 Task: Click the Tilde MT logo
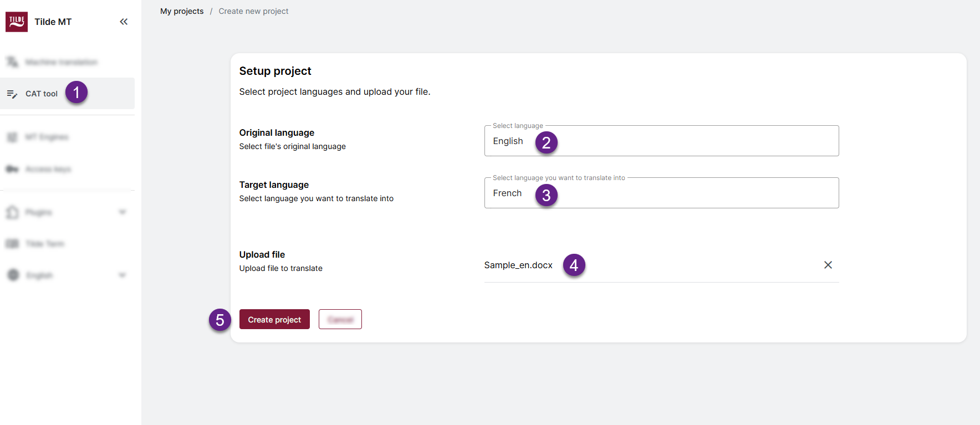click(17, 22)
